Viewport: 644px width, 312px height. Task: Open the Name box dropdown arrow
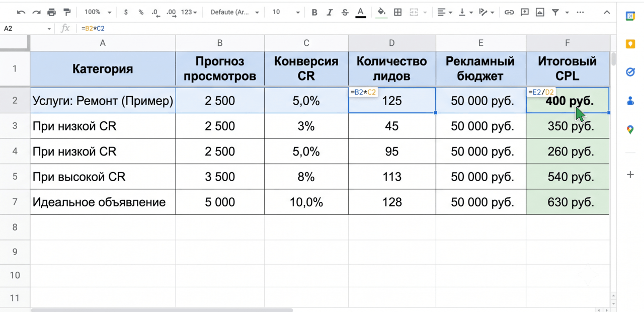tap(49, 29)
